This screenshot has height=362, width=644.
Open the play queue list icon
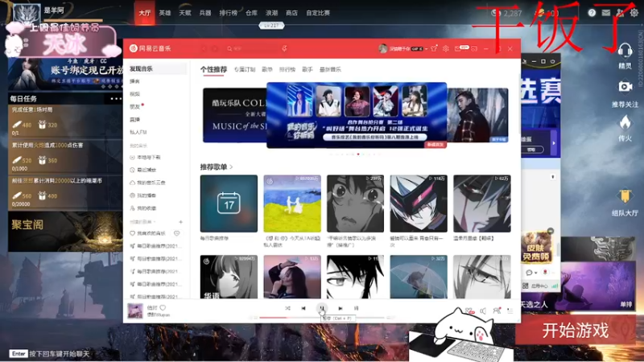pos(510,311)
